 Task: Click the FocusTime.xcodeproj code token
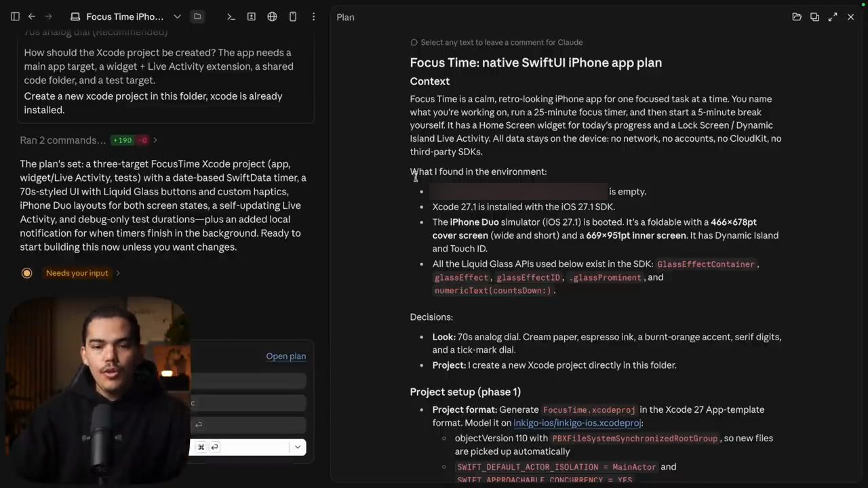click(589, 410)
